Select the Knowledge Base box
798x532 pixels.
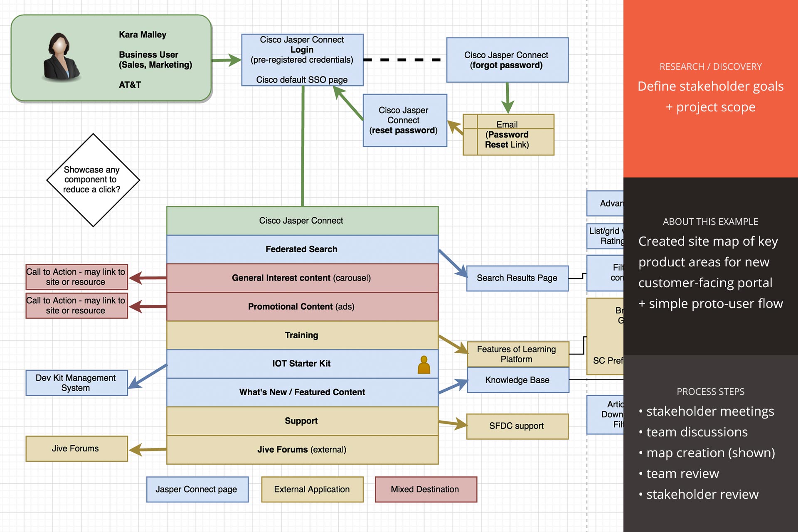click(517, 380)
